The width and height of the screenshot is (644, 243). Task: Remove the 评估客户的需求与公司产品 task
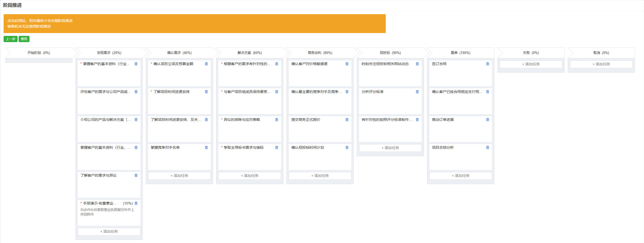pyautogui.click(x=136, y=92)
